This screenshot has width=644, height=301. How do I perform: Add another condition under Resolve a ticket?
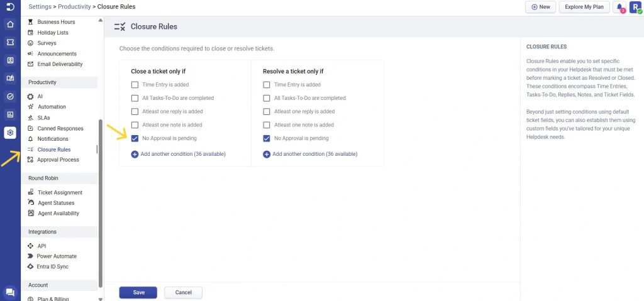[x=310, y=155]
